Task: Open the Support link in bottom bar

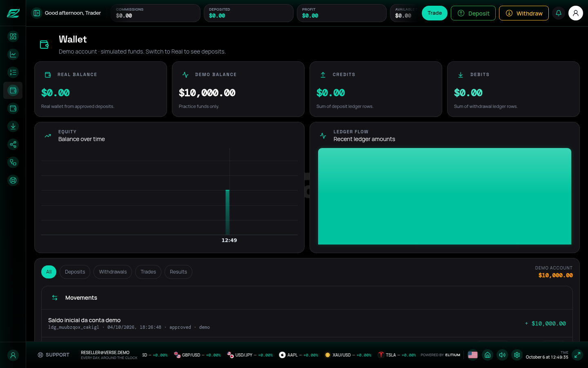Action: [53, 355]
